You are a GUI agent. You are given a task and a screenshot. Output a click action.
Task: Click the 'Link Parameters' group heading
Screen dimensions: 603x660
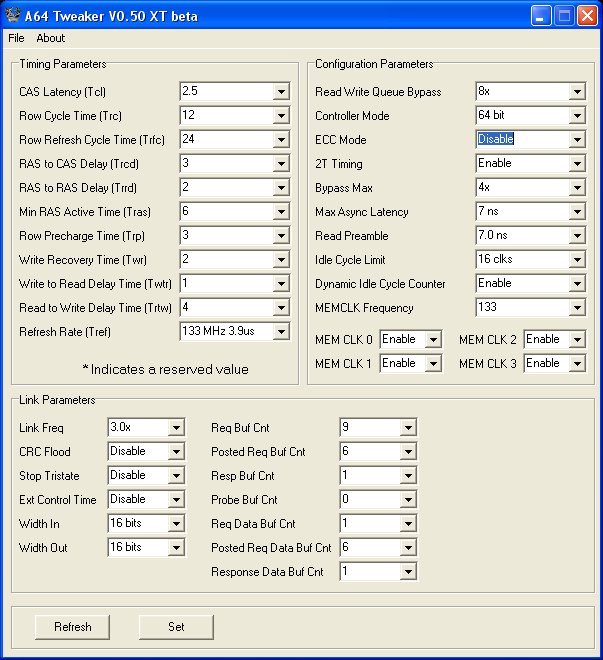click(x=57, y=400)
